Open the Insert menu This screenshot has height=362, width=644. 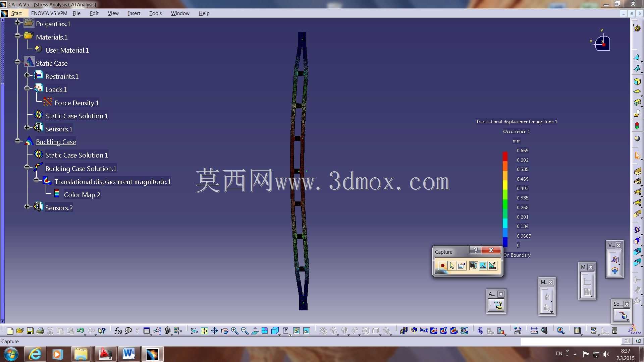[x=134, y=13]
